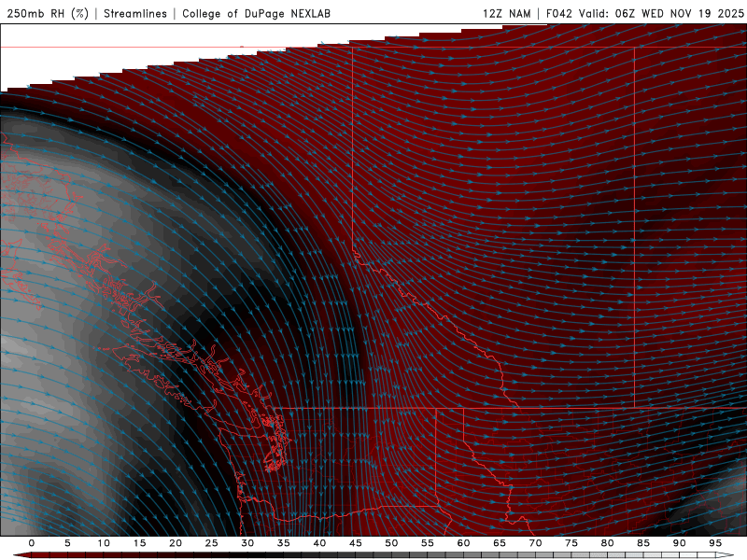Click the colorbar label "15"
This screenshot has height=560, width=747.
click(x=139, y=543)
